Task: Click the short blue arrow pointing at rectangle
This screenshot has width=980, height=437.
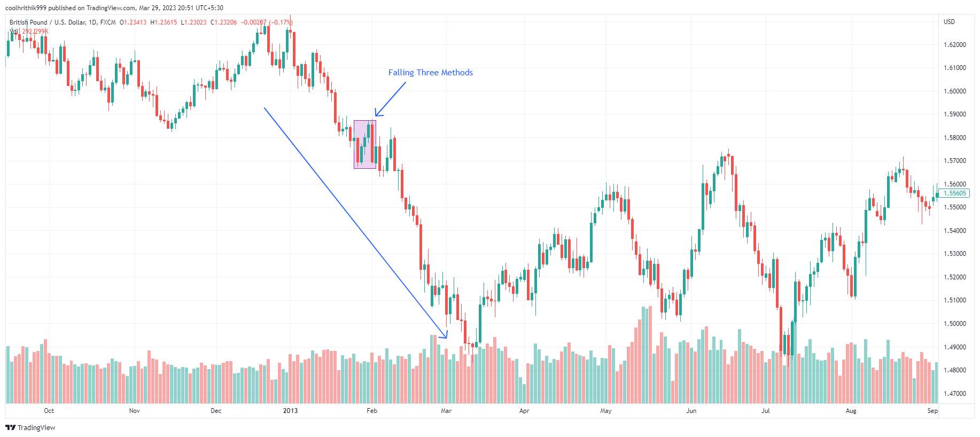Action: point(390,99)
